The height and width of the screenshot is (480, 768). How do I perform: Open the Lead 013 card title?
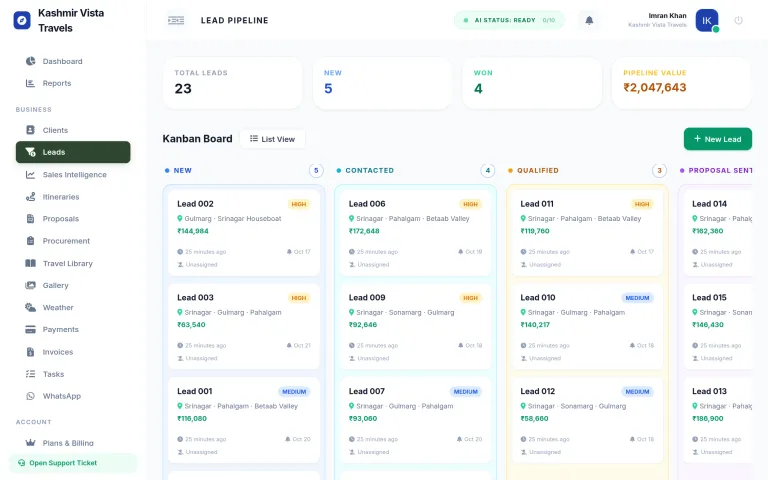(709, 391)
